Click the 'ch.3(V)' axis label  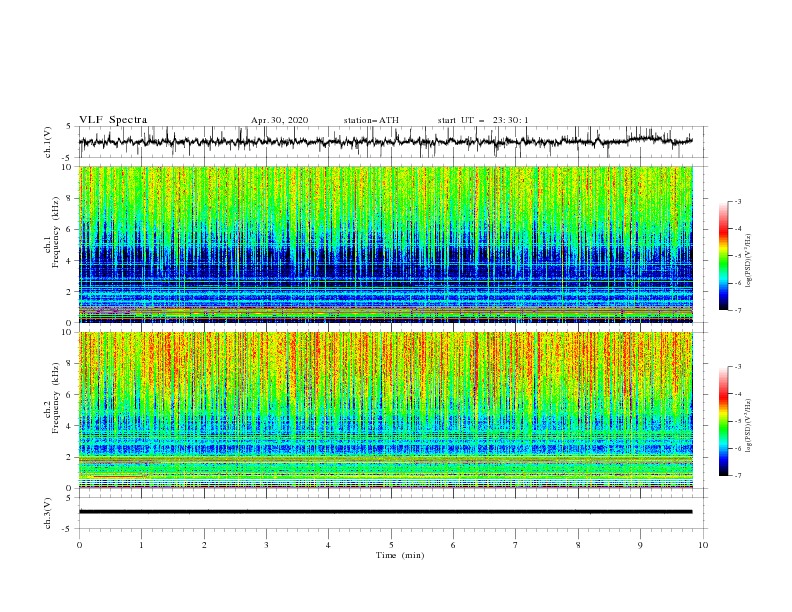48,513
